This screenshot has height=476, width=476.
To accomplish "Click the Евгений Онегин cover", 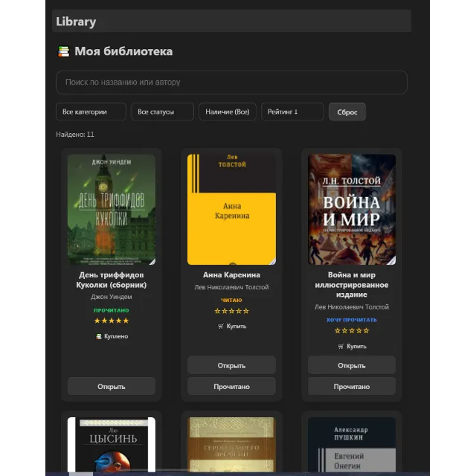I will coord(352,445).
